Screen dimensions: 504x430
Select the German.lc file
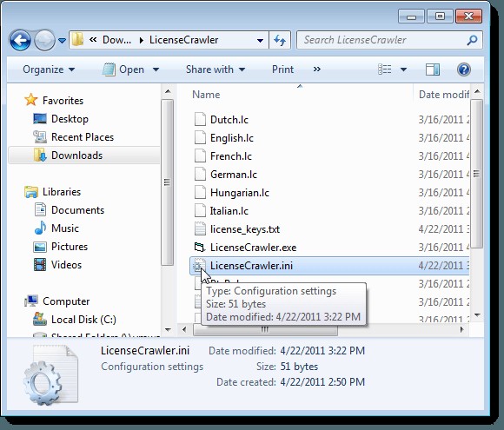click(234, 175)
